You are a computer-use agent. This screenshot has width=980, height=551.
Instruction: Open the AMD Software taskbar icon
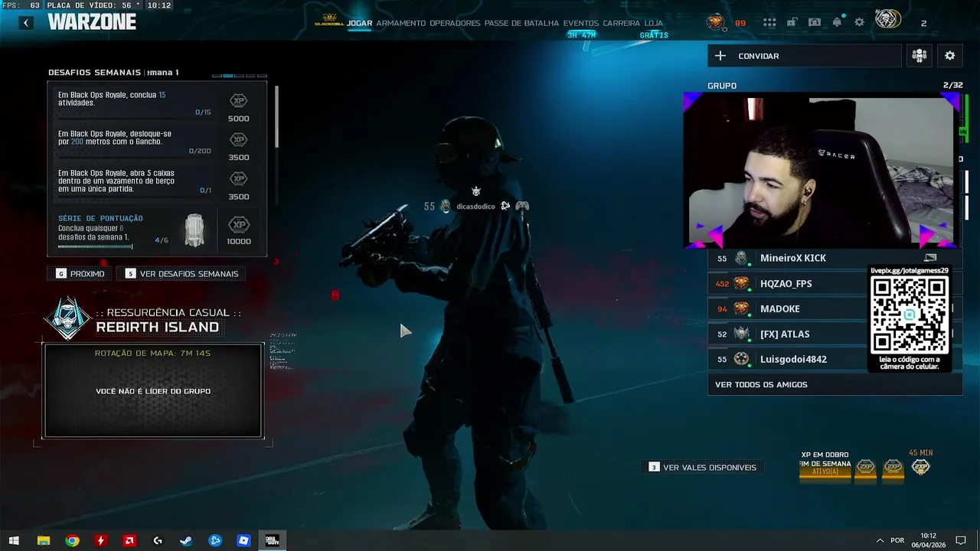click(129, 540)
